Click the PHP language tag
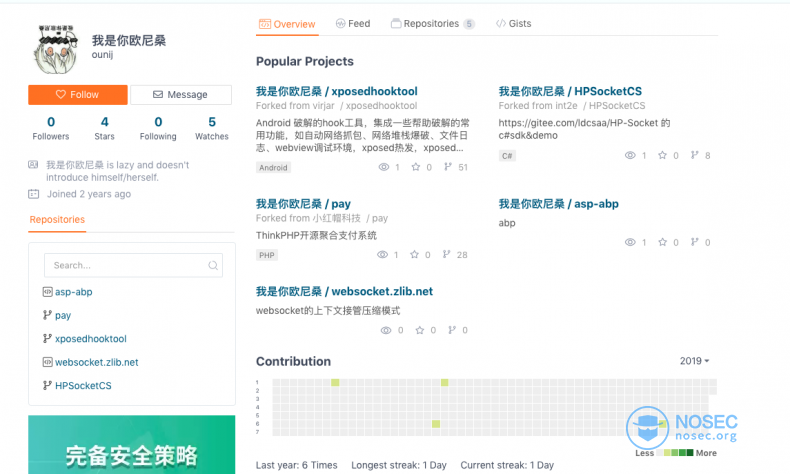The image size is (790, 474). click(267, 255)
